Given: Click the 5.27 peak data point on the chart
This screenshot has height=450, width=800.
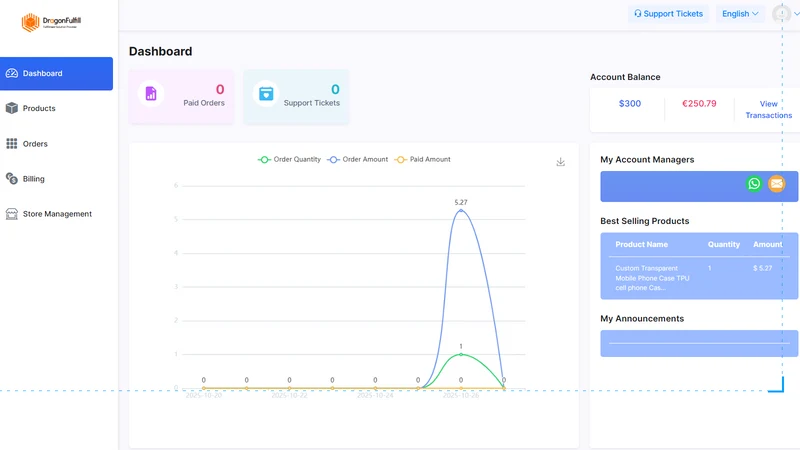Looking at the screenshot, I should click(x=461, y=210).
